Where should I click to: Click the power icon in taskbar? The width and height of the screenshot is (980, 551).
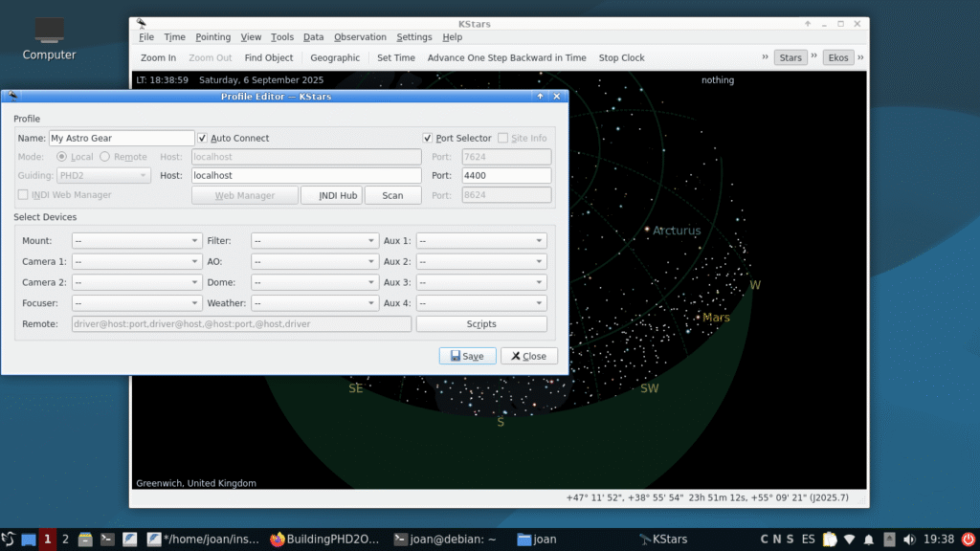click(967, 540)
